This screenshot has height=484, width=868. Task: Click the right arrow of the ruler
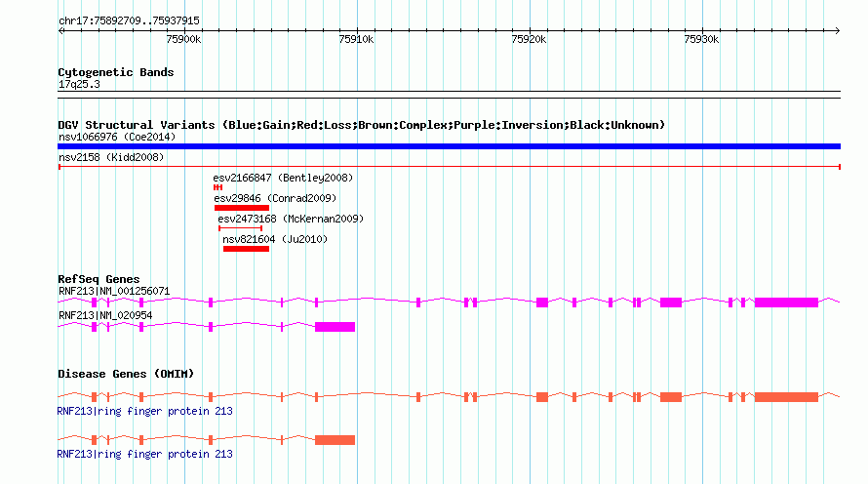point(837,31)
